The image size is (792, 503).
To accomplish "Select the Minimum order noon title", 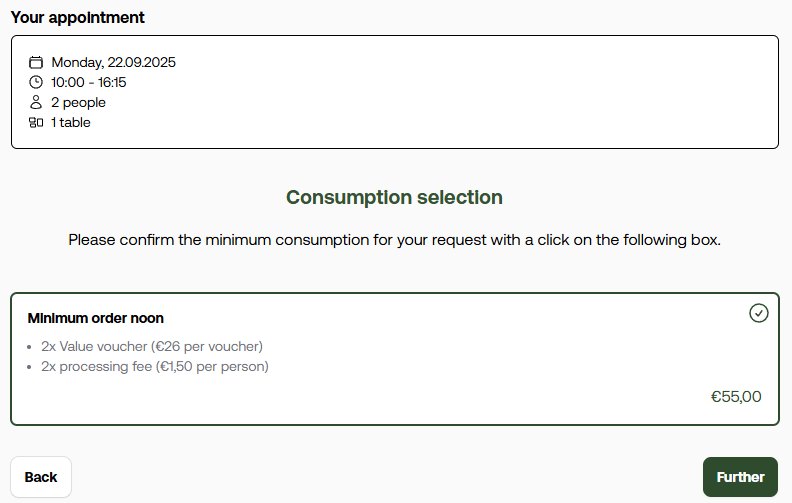I will pyautogui.click(x=95, y=318).
